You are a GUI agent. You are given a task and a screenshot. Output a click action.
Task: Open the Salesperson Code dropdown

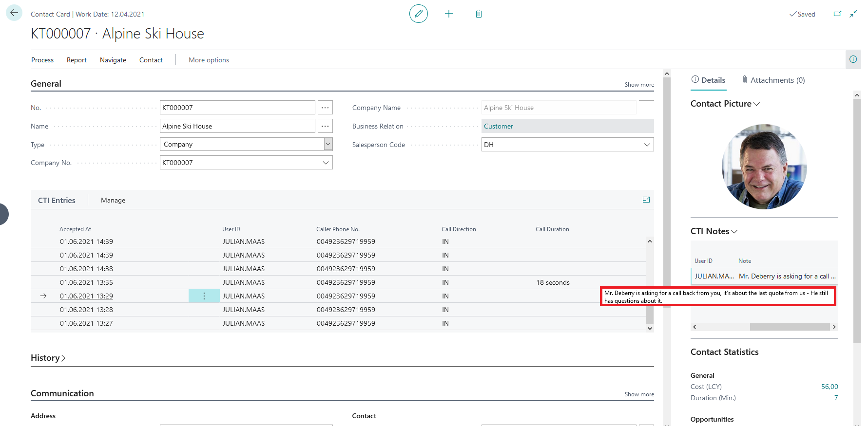click(x=647, y=145)
